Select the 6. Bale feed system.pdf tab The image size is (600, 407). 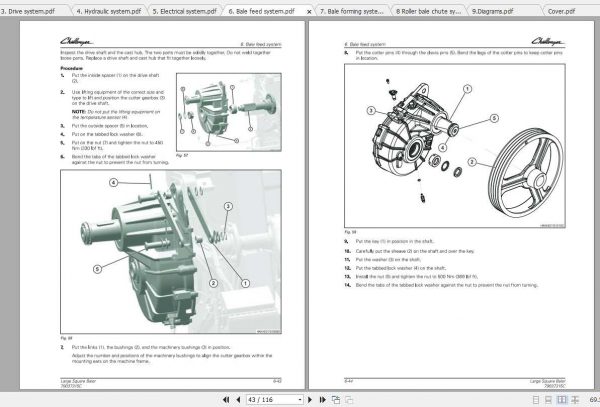[x=261, y=11]
